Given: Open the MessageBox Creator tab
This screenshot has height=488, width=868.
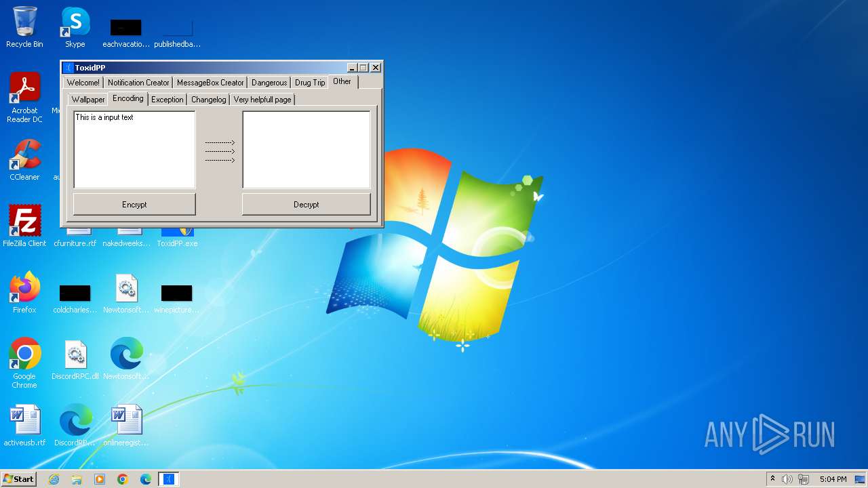Looking at the screenshot, I should (x=210, y=83).
